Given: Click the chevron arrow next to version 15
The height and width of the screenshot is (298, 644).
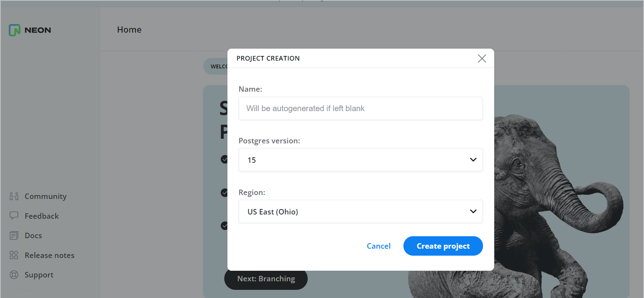Looking at the screenshot, I should (473, 160).
